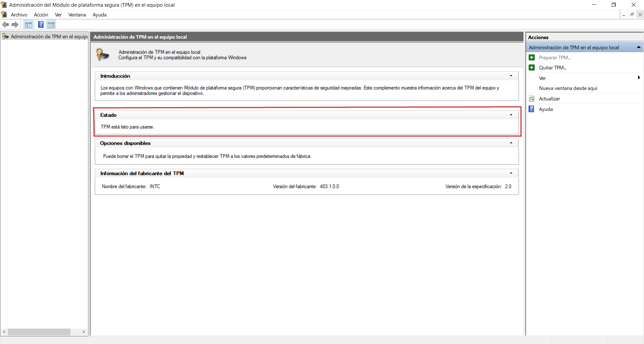Select Administración de TPM tree node
644x344 pixels.
49,37
